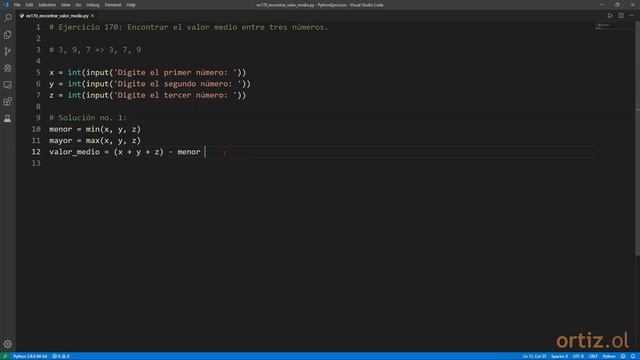Click line number 10 in gutter
This screenshot has height=360, width=640.
pos(36,129)
